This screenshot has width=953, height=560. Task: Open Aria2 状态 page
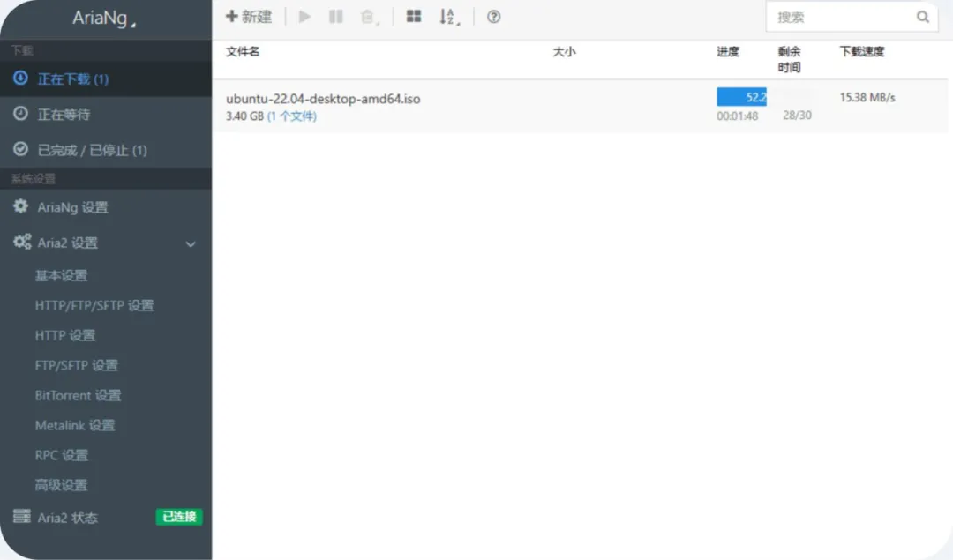pos(67,518)
